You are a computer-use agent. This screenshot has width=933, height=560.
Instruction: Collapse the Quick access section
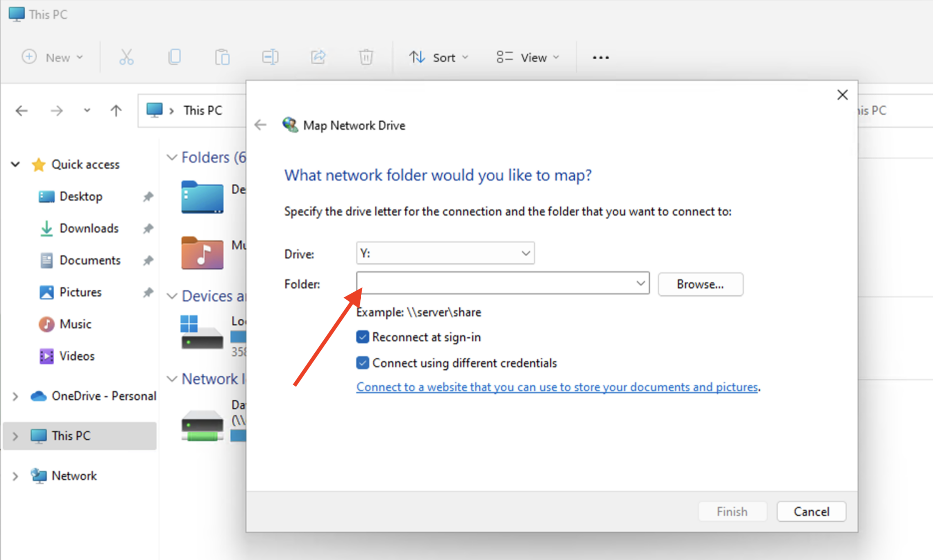pos(15,164)
